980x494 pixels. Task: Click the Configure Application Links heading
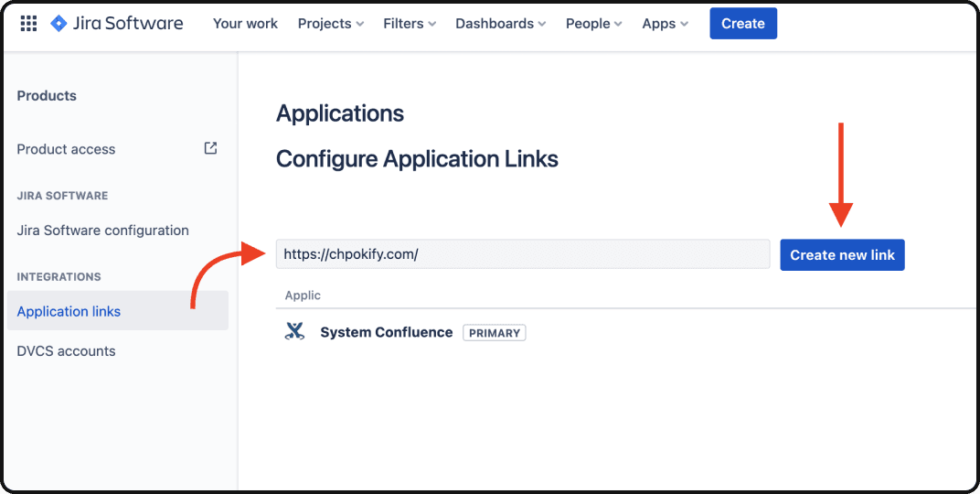tap(417, 159)
